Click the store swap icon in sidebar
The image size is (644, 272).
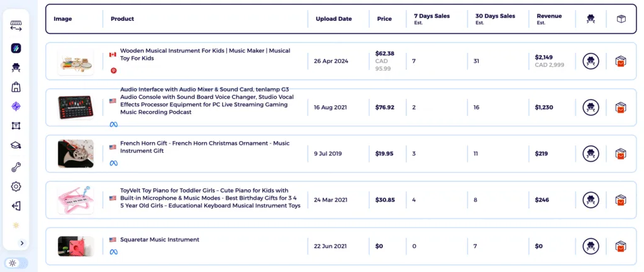pyautogui.click(x=16, y=26)
